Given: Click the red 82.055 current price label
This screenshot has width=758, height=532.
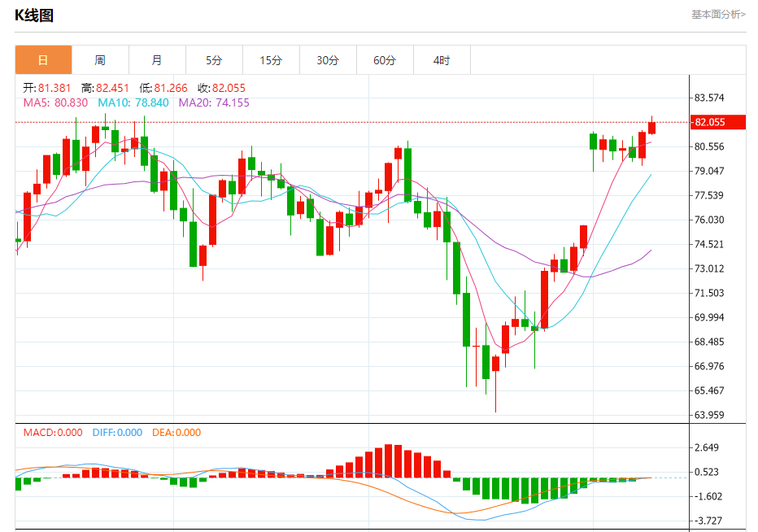Looking at the screenshot, I should coord(717,122).
